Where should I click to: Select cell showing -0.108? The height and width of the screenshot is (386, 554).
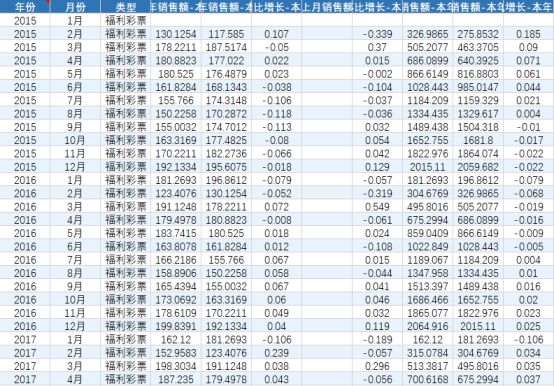(377, 247)
